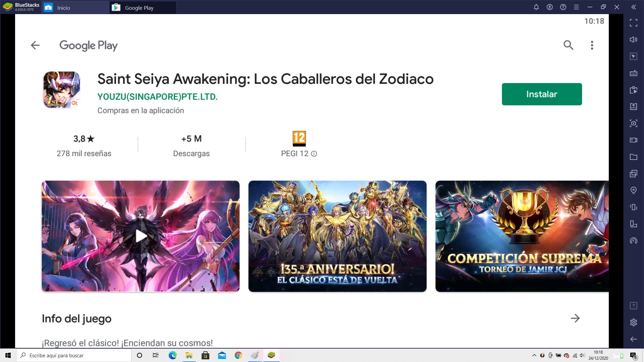Start the screen recorder
Viewport: 644px width, 362px height.
point(634,140)
